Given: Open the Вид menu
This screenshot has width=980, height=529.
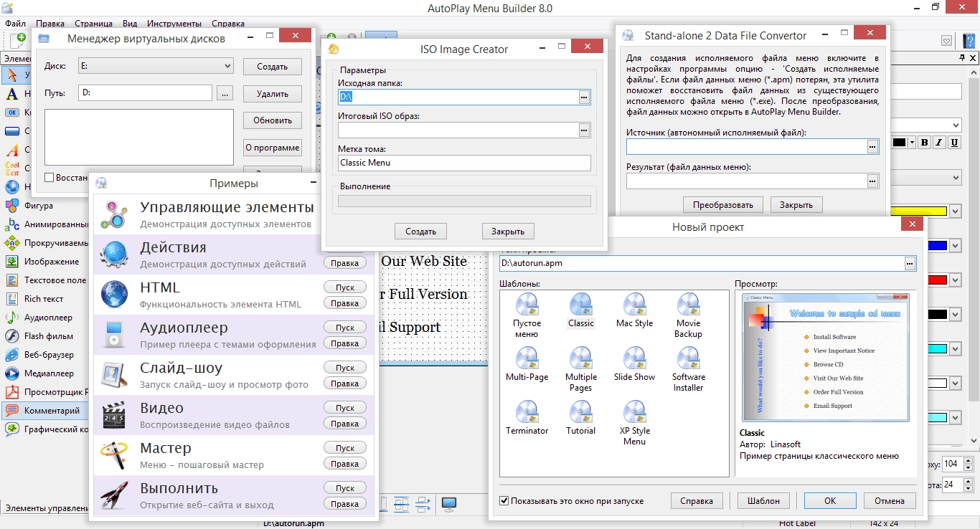Looking at the screenshot, I should pos(130,24).
